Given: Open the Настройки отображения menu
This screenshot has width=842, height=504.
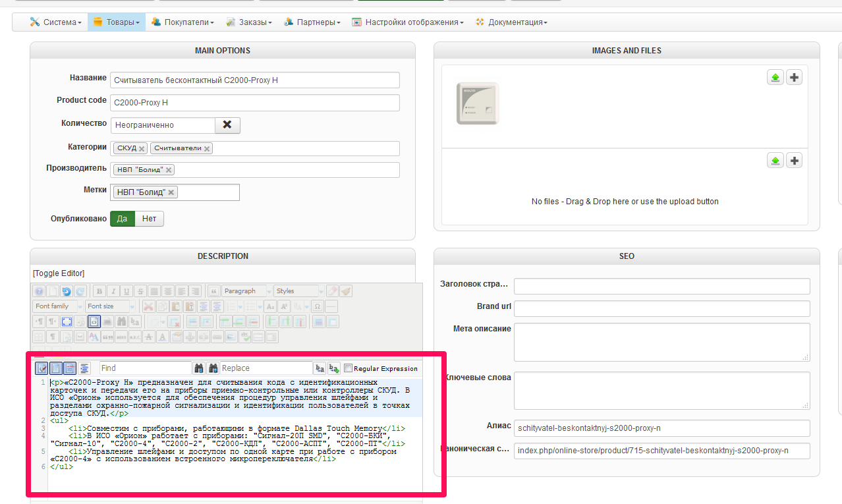Looking at the screenshot, I should 408,22.
